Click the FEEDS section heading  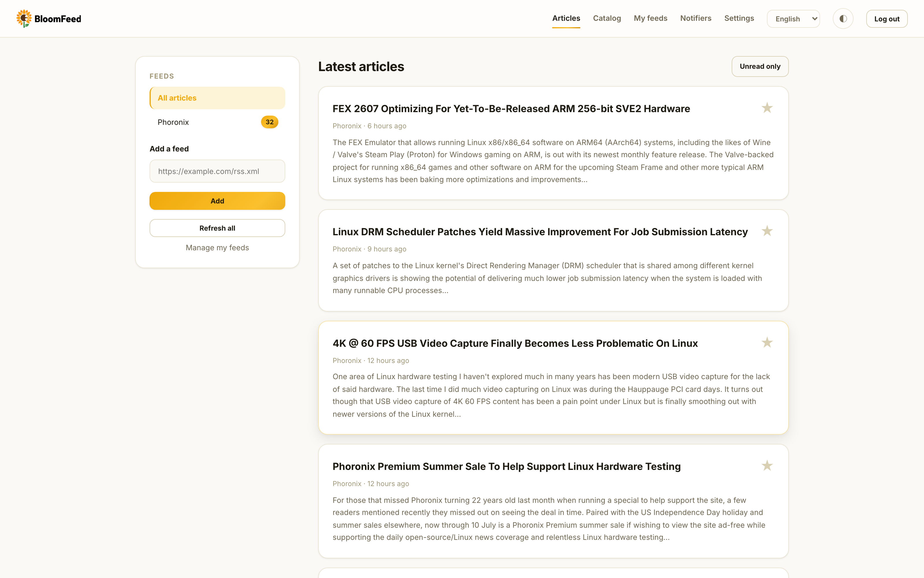(162, 76)
